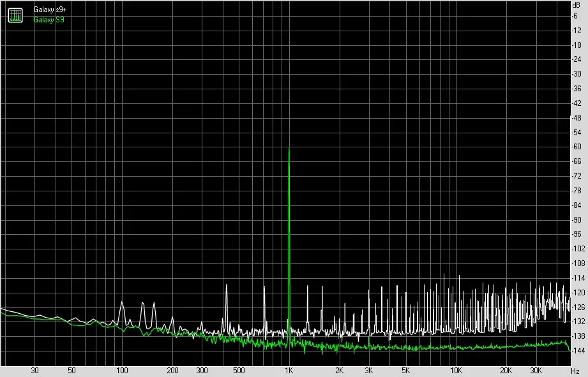
Task: Click the -90 dB scale label
Action: coord(577,220)
